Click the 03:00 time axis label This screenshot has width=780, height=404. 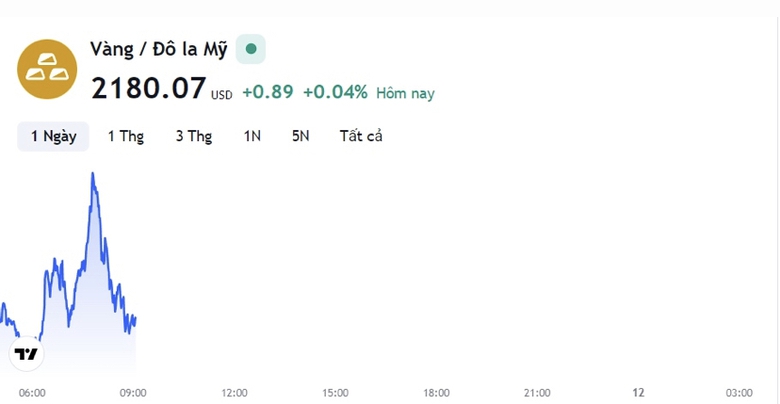(x=739, y=393)
